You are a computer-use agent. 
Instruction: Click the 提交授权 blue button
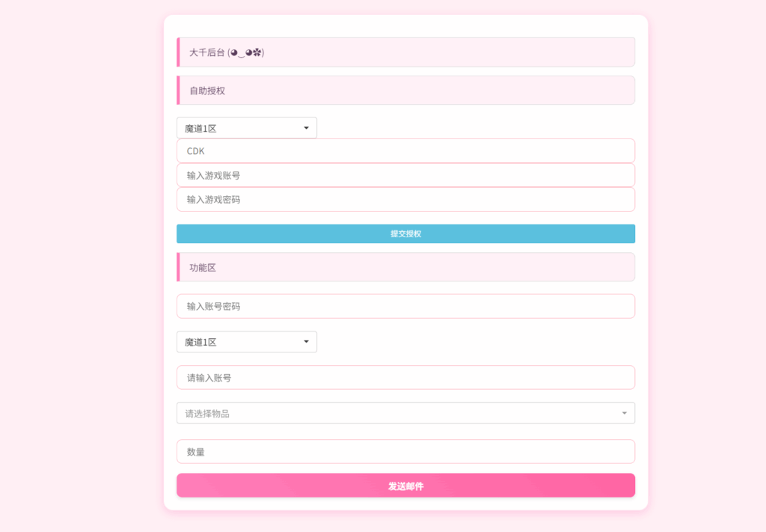pos(405,233)
